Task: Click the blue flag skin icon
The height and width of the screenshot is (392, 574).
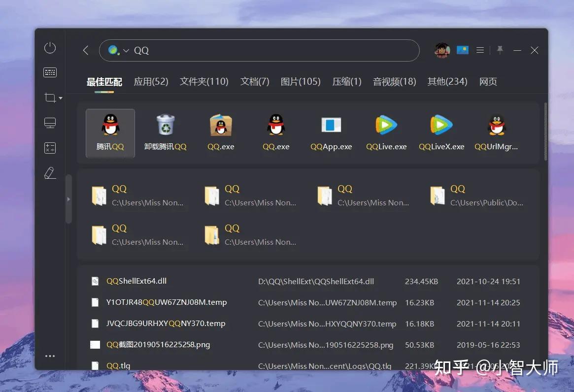Action: pyautogui.click(x=462, y=50)
